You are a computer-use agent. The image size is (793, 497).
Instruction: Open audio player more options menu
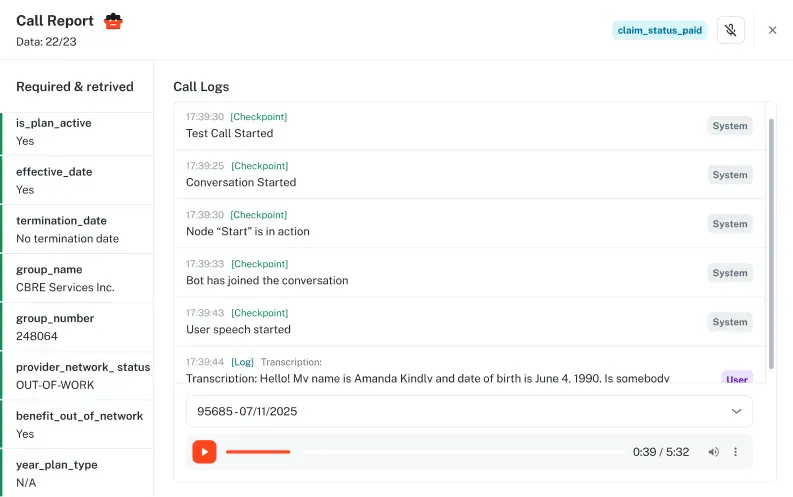(735, 452)
